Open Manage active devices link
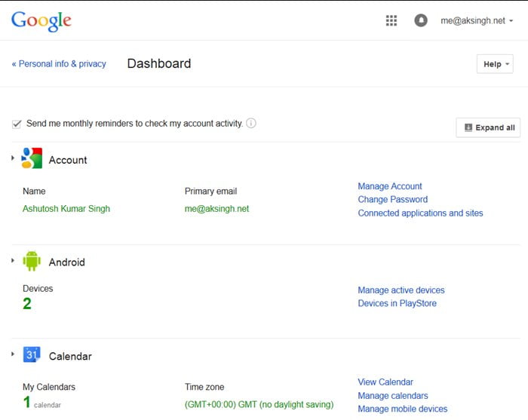The image size is (528, 420). 401,290
